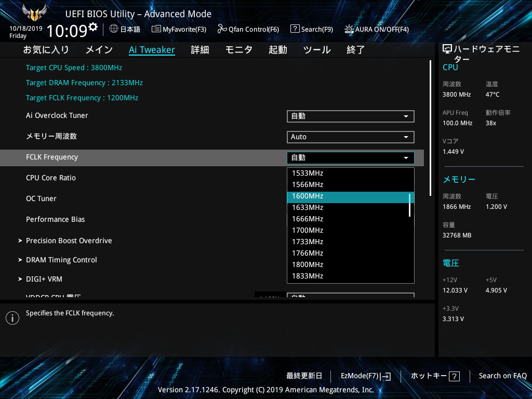532x399 pixels.
Task: Click the 32768 MB memory capacity value
Action: [x=457, y=235]
